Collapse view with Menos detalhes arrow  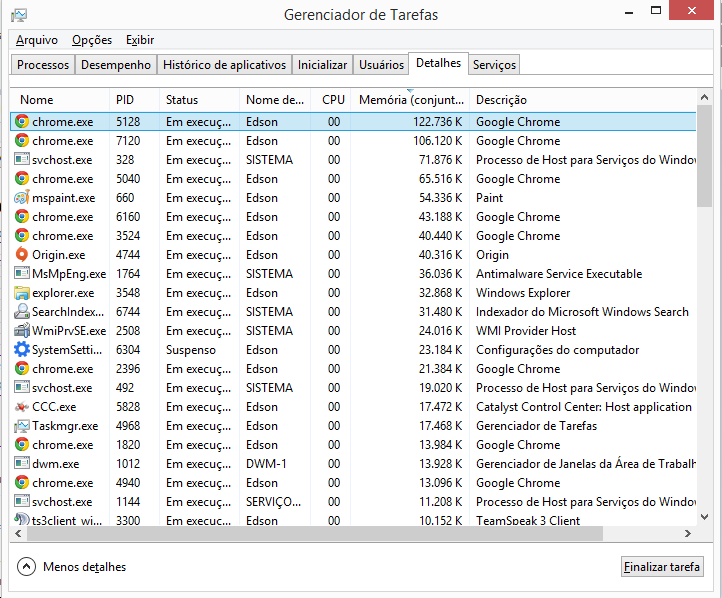[x=26, y=567]
